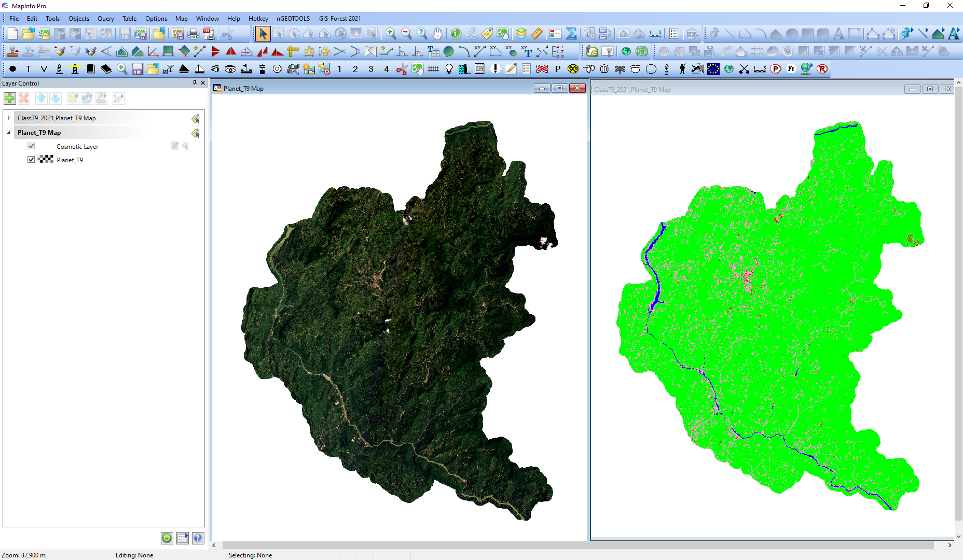Image resolution: width=963 pixels, height=560 pixels.
Task: Open the Table menu
Action: pyautogui.click(x=129, y=18)
